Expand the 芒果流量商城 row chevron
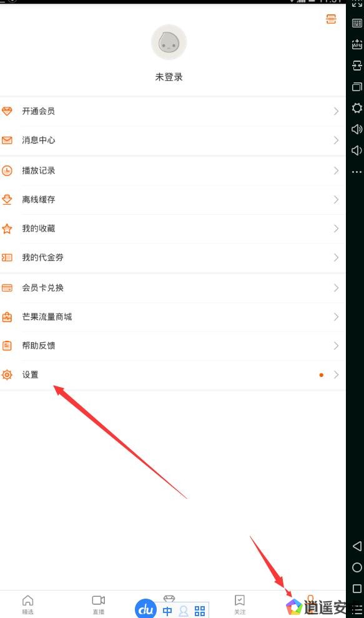364x618 pixels. point(336,317)
